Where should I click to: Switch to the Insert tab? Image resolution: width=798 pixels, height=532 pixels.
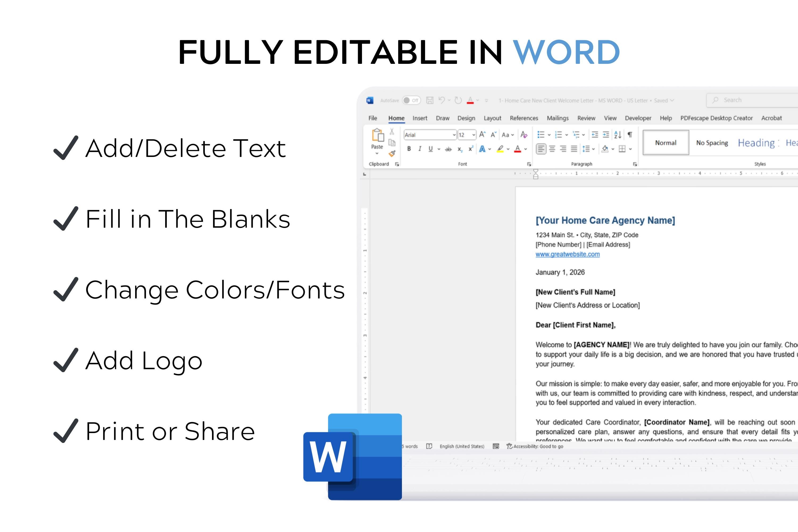click(420, 118)
